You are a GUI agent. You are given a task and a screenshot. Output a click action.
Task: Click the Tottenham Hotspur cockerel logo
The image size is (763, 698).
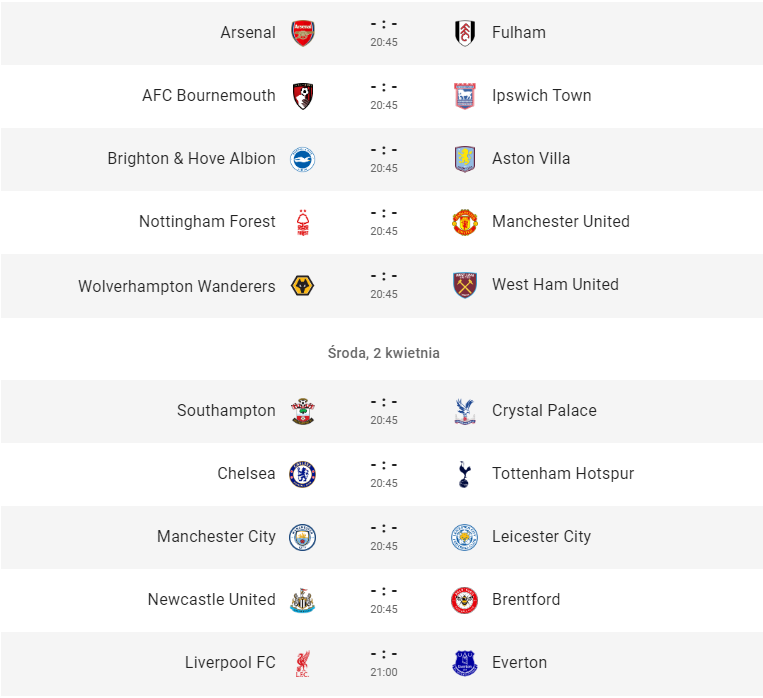point(465,474)
